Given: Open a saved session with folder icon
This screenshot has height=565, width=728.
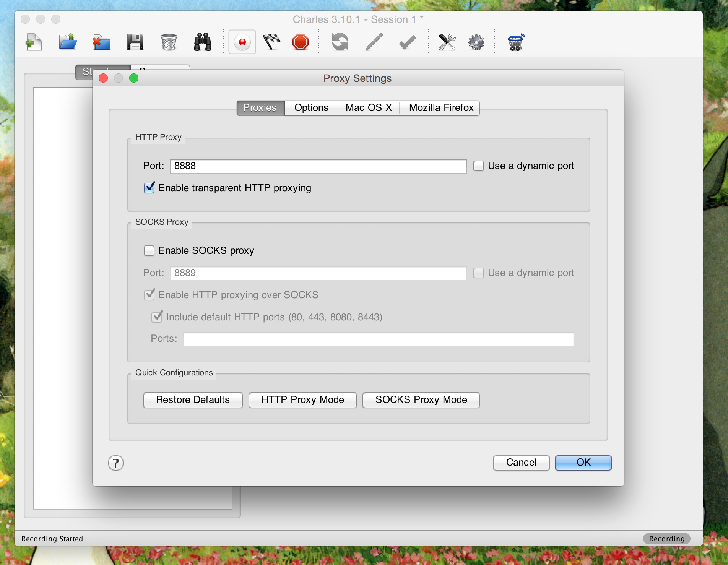Looking at the screenshot, I should 68,42.
